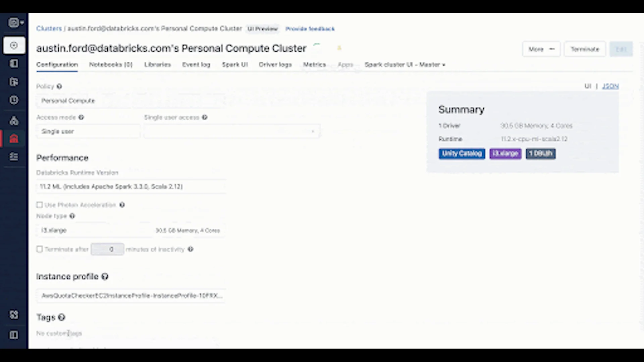This screenshot has width=644, height=362.
Task: Follow the Provide feedback link
Action: pyautogui.click(x=310, y=29)
